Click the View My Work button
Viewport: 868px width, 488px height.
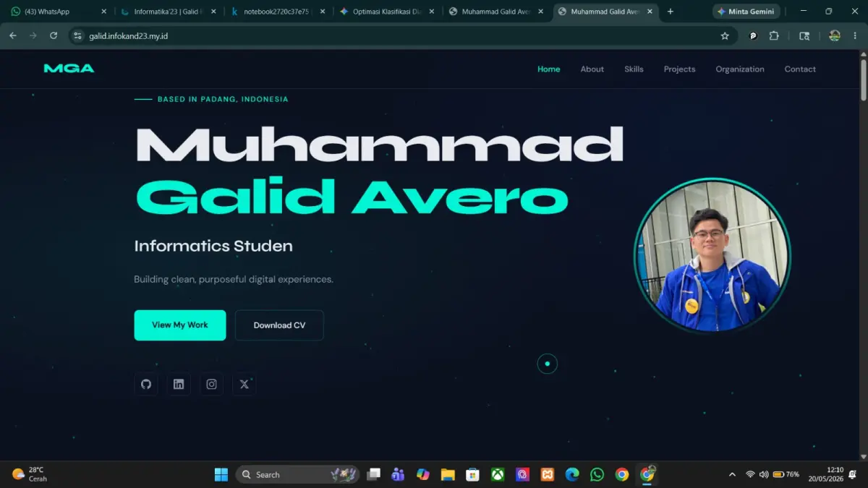180,325
